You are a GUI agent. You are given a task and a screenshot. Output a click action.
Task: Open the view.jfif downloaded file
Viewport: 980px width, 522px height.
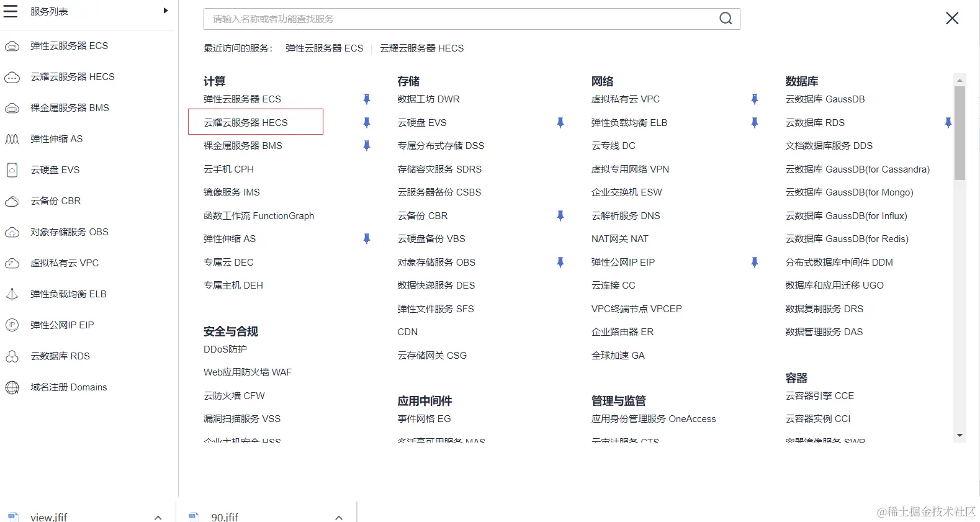[x=49, y=518]
